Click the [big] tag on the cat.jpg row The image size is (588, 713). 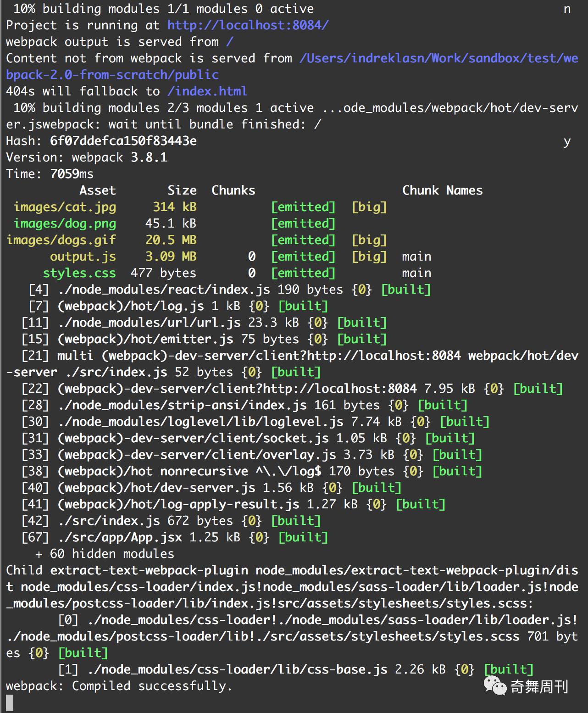pos(369,207)
